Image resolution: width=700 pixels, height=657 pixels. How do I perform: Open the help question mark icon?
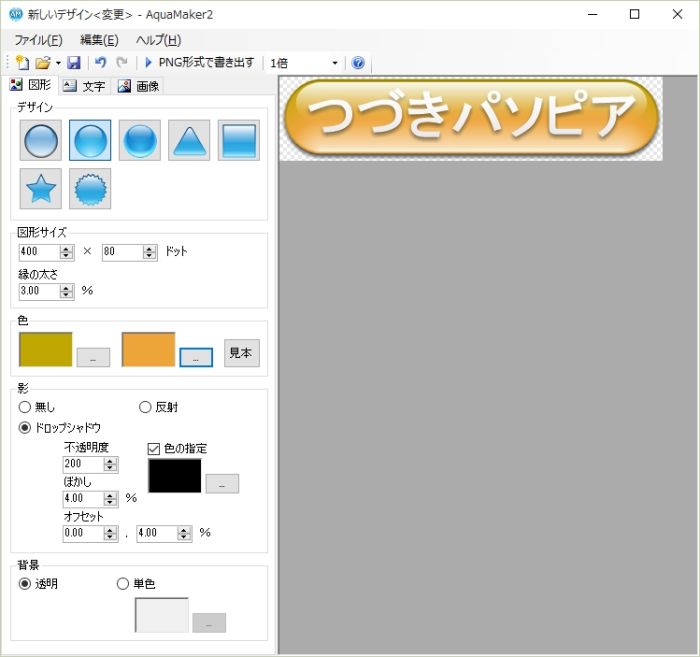(x=358, y=63)
